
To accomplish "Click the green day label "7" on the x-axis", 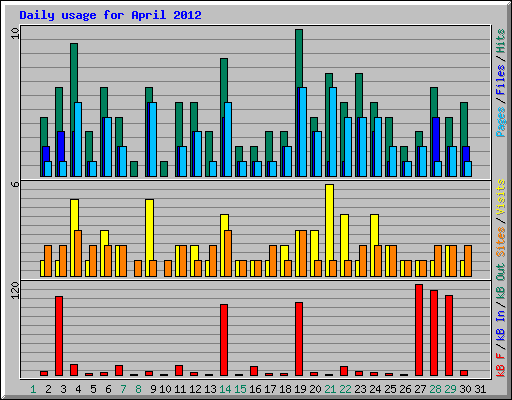I will click(x=123, y=389).
